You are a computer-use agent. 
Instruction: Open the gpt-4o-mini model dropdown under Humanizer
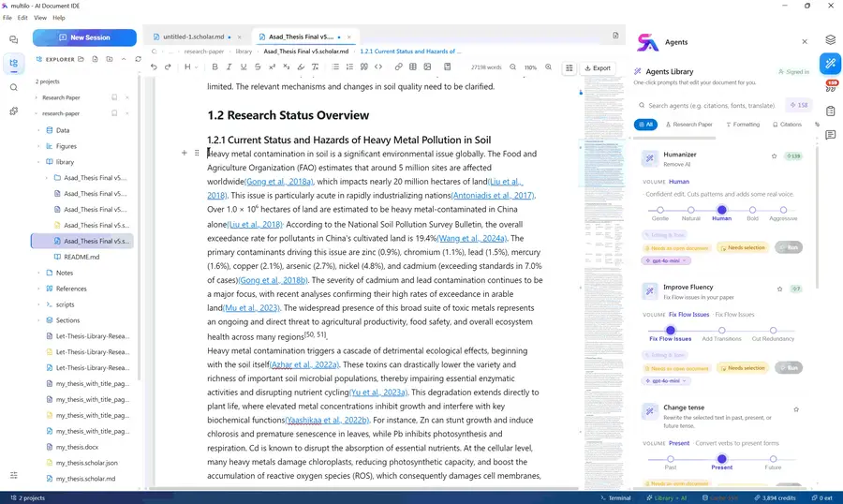pos(666,260)
